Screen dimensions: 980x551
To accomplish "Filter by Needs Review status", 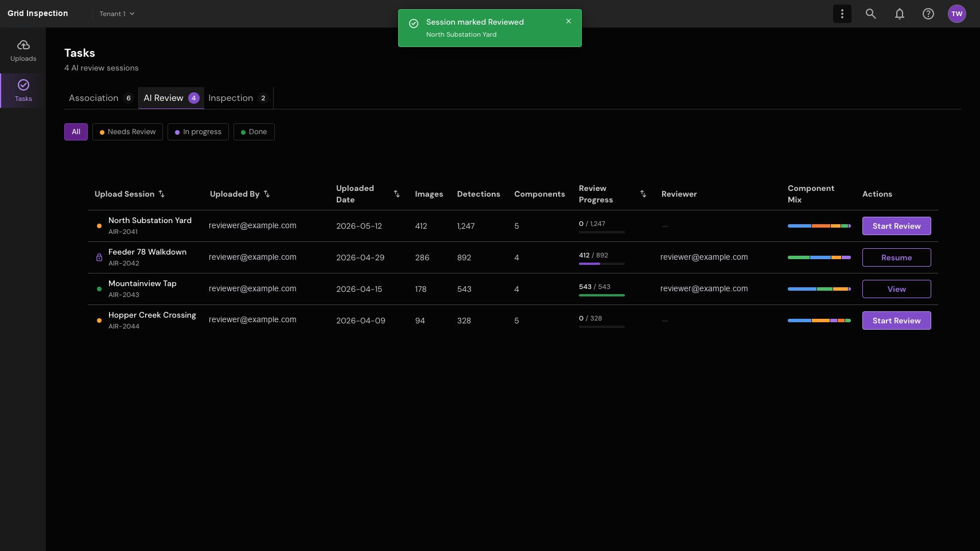I will tap(127, 132).
